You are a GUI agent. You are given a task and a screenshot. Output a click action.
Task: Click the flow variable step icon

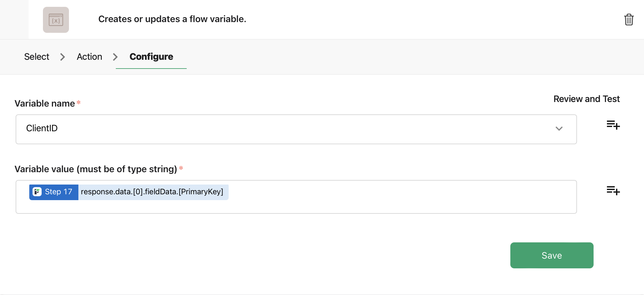click(56, 20)
